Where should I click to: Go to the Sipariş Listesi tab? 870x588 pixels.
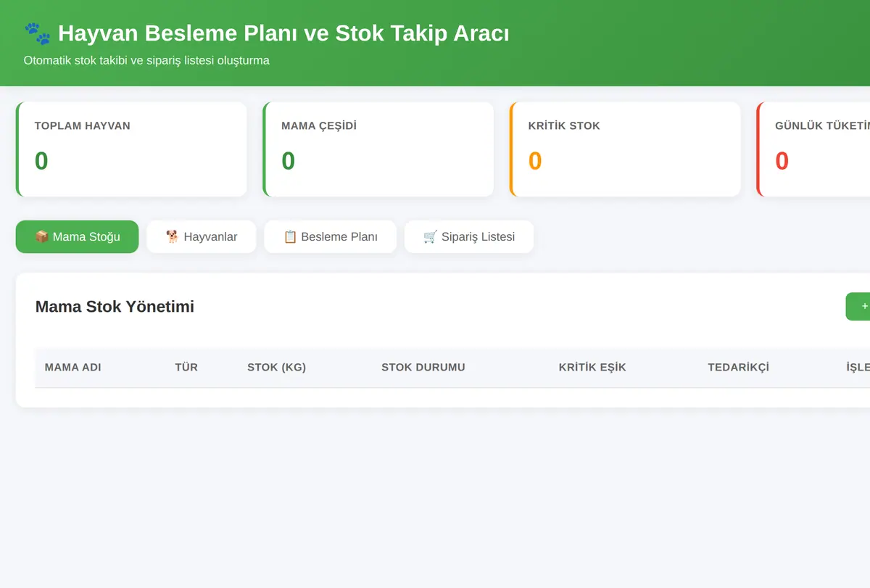pyautogui.click(x=469, y=236)
